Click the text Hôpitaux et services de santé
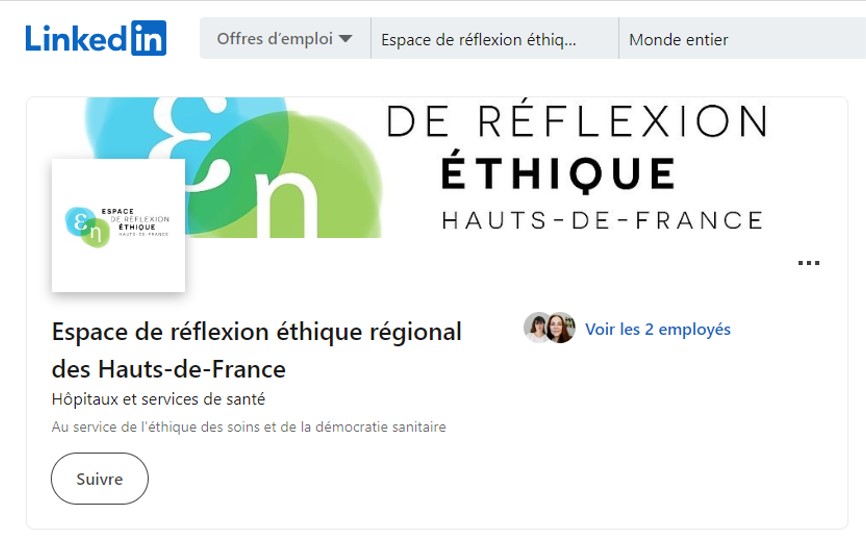866x558 pixels. [x=159, y=399]
